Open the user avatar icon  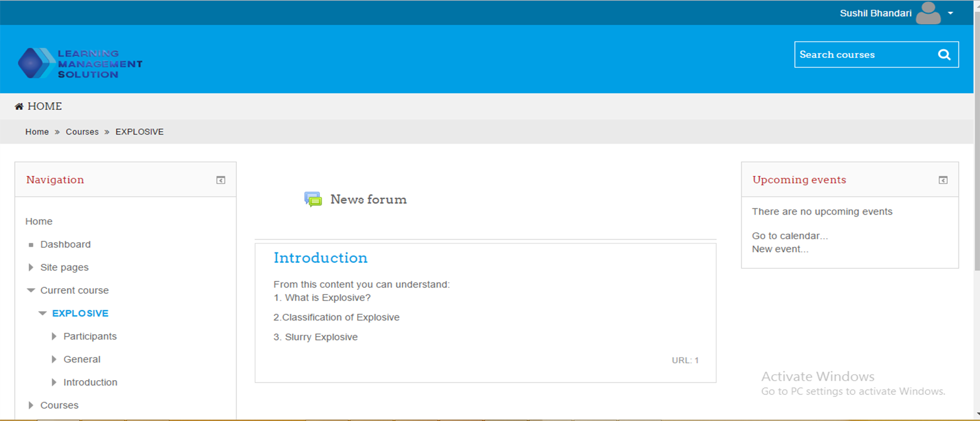(928, 13)
